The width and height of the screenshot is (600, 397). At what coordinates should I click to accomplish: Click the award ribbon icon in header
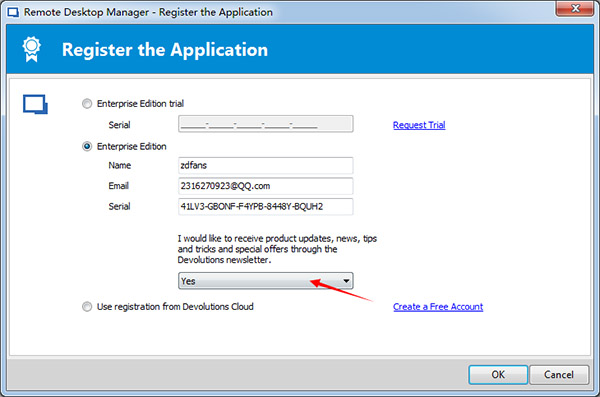(x=31, y=49)
